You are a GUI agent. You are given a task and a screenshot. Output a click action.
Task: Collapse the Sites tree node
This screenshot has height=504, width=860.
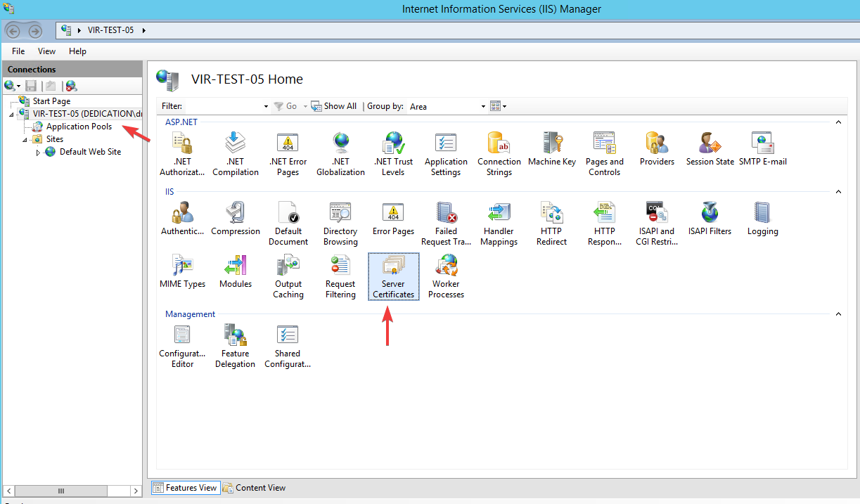(25, 139)
